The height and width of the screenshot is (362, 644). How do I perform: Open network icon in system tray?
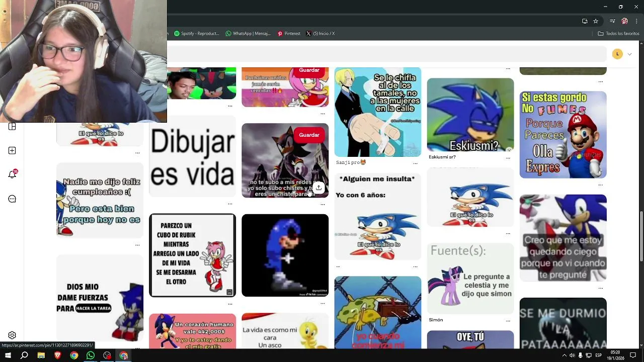[x=589, y=355]
